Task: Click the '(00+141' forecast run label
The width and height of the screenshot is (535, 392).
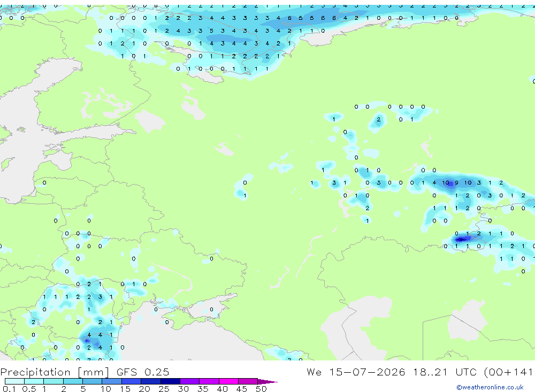Action: point(508,372)
